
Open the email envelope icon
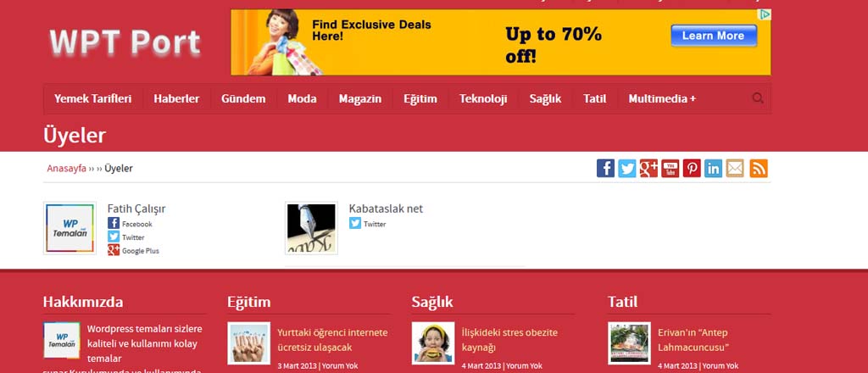735,168
